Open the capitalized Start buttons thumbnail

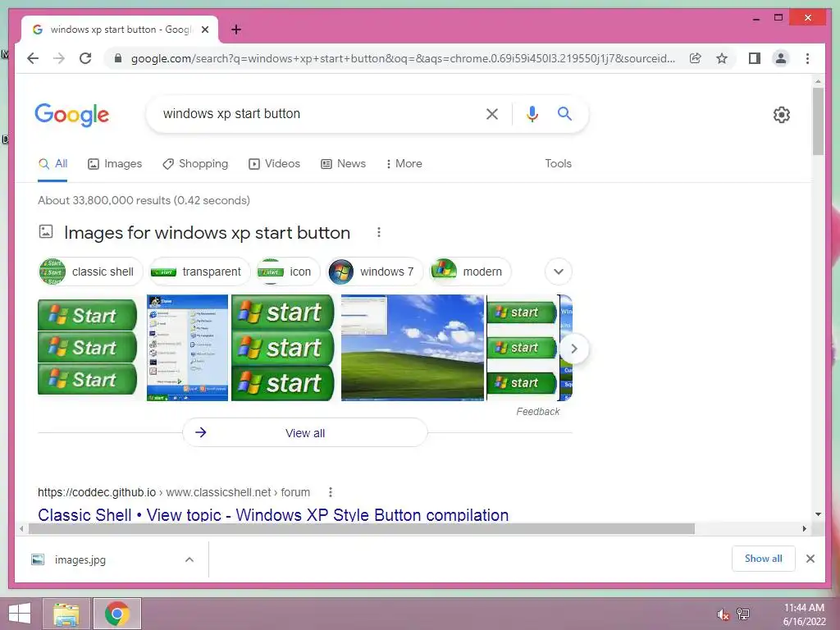87,347
